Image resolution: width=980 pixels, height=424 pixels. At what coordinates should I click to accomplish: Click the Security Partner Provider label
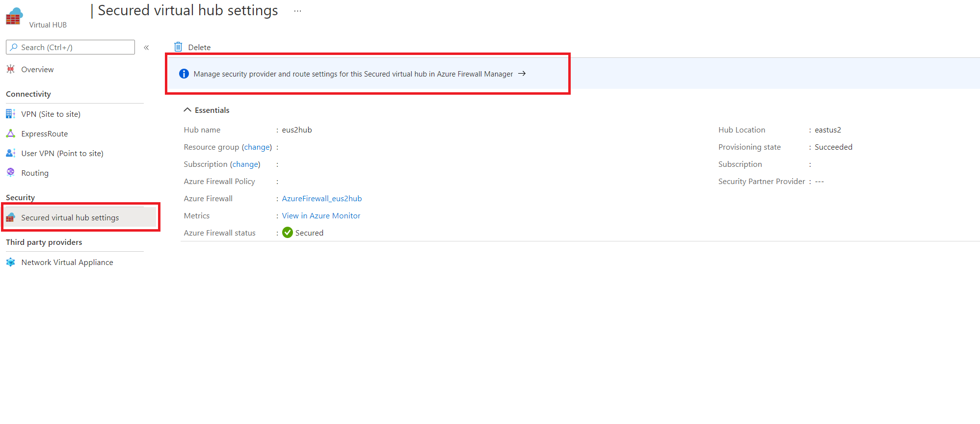tap(762, 182)
